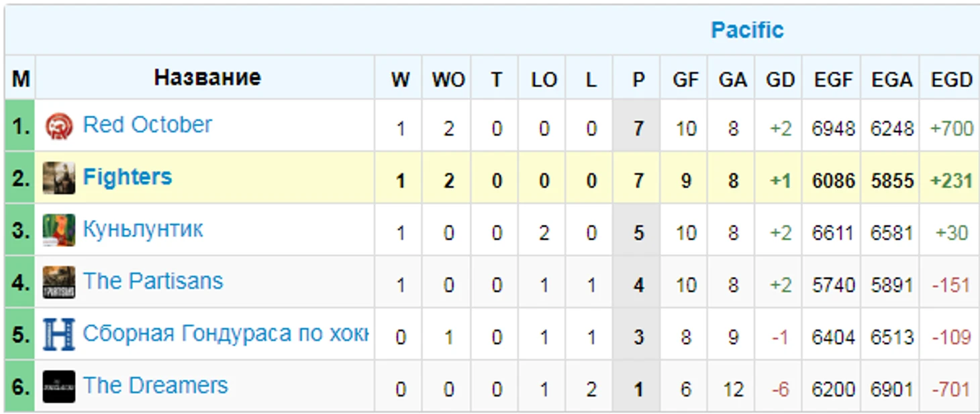Click The Partisans team logo icon
This screenshot has height=414, width=980.
[x=58, y=282]
